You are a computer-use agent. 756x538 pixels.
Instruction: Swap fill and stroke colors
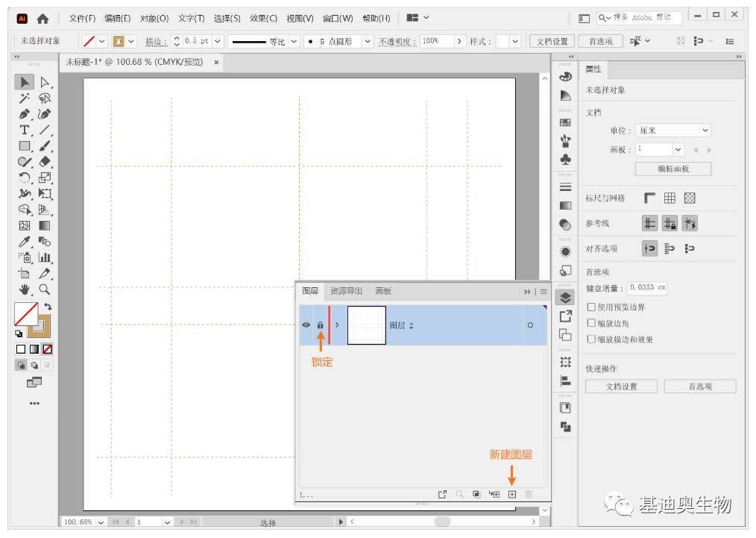click(48, 307)
